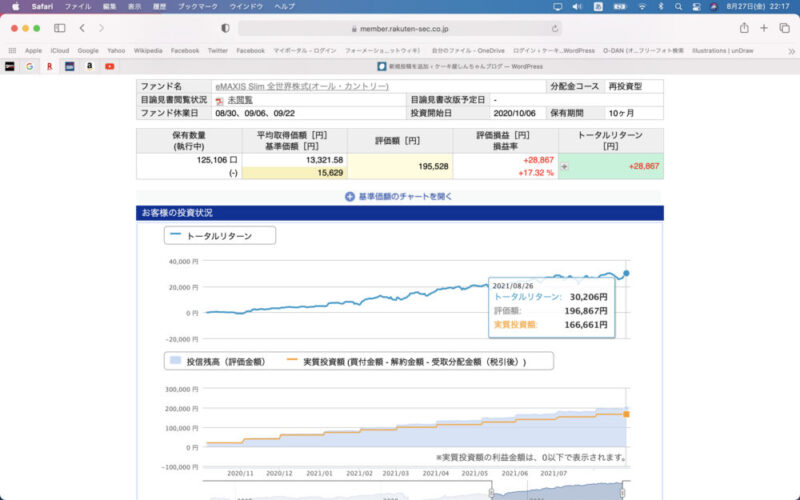The image size is (800, 500).
Task: Click the Bluetooth icon in the menu bar
Action: click(660, 7)
